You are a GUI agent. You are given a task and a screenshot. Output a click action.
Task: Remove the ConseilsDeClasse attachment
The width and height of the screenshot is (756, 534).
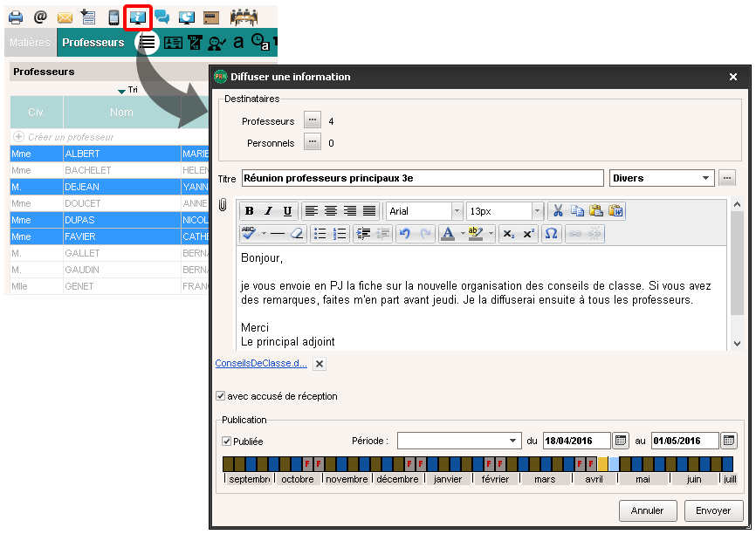(x=320, y=363)
